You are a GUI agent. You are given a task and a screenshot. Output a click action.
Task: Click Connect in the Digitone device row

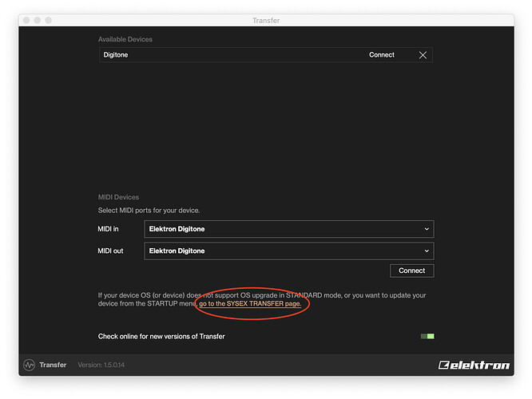pos(381,55)
